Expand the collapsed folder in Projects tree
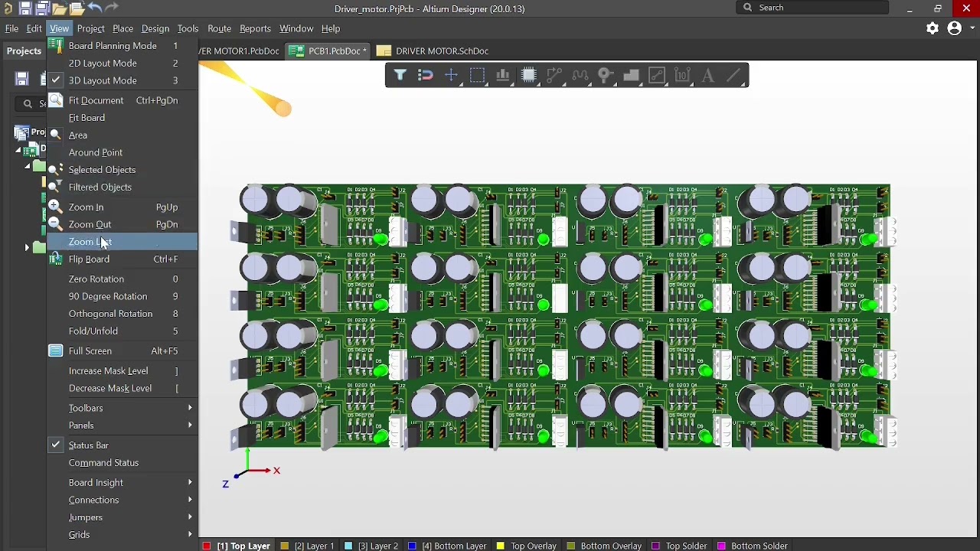The width and height of the screenshot is (980, 551). (x=28, y=247)
